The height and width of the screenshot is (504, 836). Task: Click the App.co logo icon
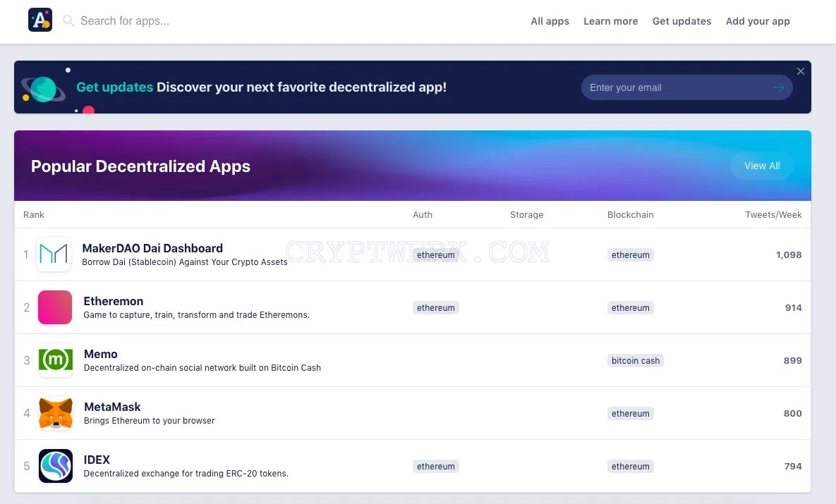point(40,20)
